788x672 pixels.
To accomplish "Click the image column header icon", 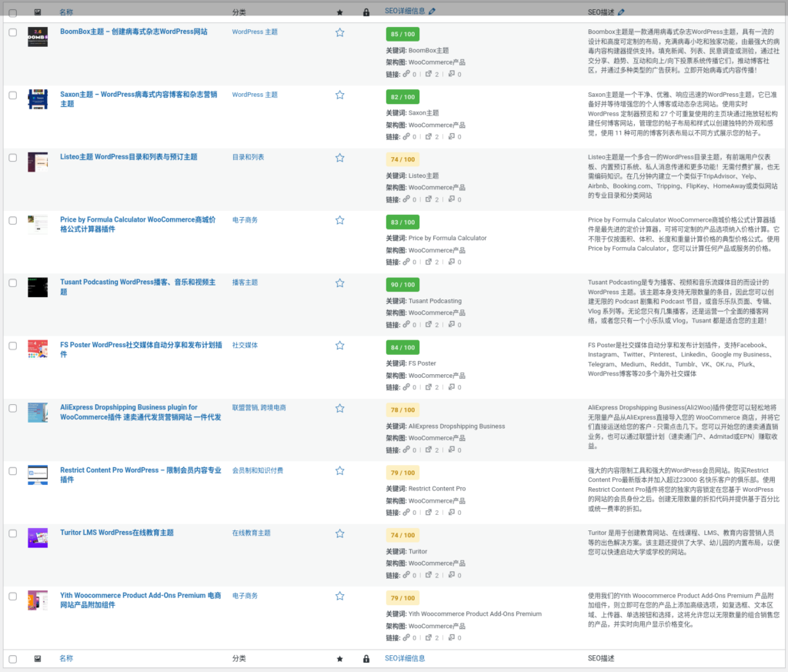I will 38,11.
